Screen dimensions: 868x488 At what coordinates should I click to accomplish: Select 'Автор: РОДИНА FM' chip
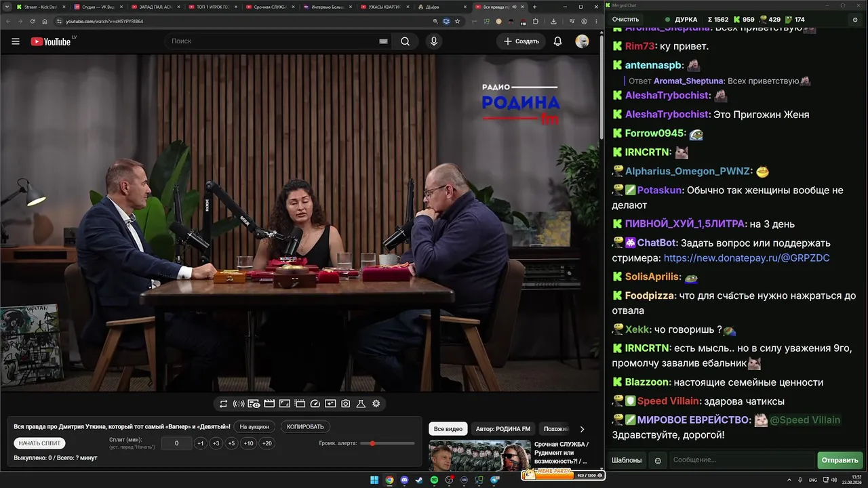pyautogui.click(x=503, y=429)
